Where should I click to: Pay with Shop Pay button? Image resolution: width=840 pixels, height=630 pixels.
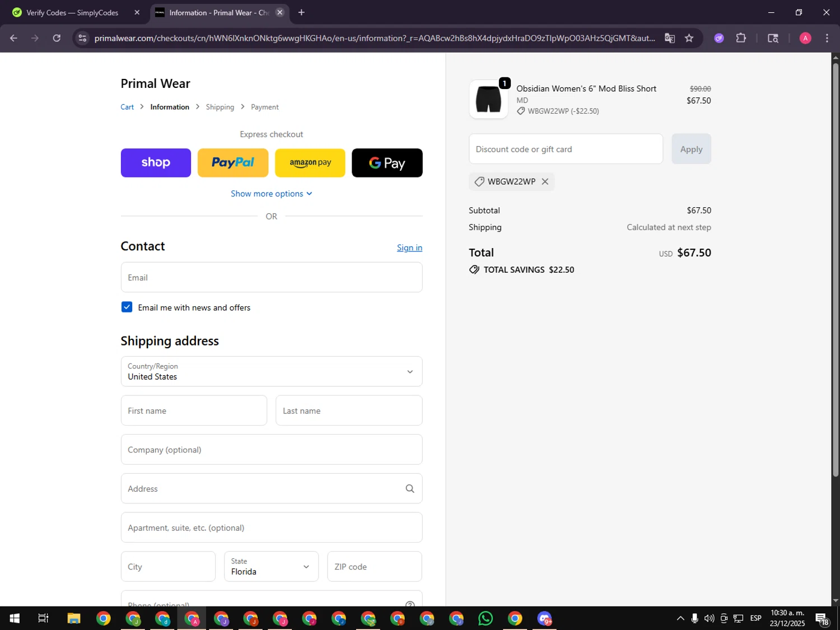(156, 163)
